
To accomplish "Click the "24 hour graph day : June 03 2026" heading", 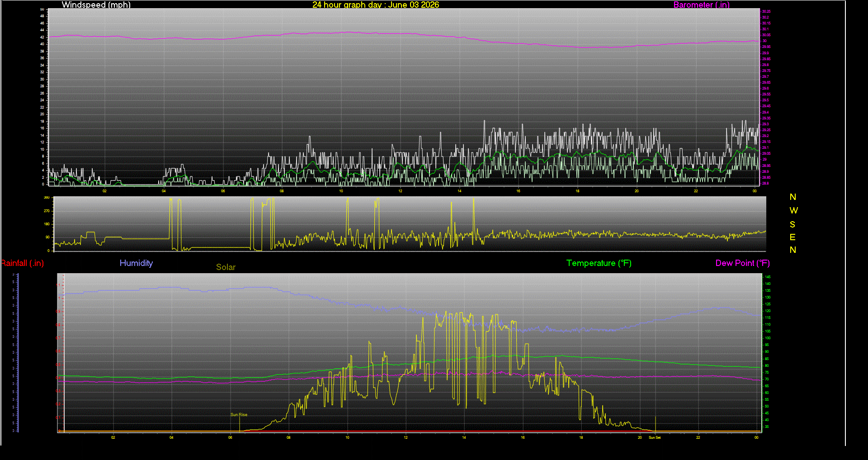I will coord(376,5).
